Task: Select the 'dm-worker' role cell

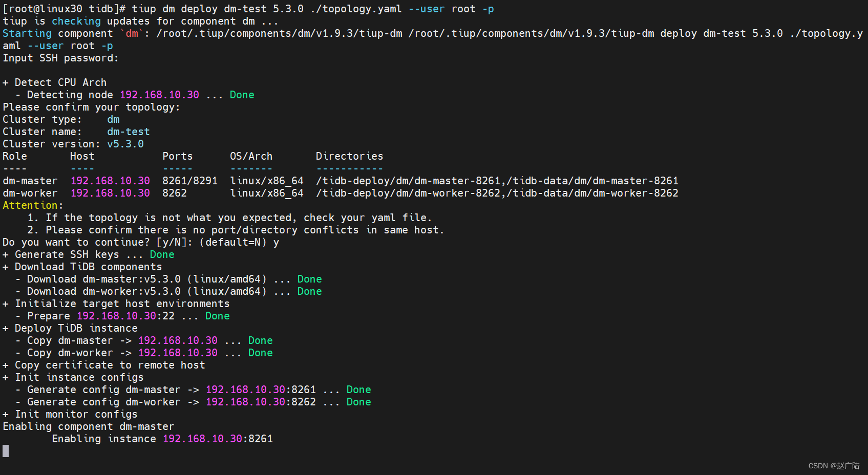Action: point(30,193)
